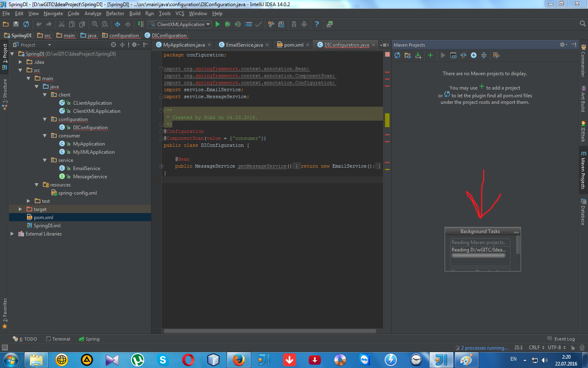The width and height of the screenshot is (588, 368).
Task: Switch to the EmailService.java editor tab
Action: (244, 45)
